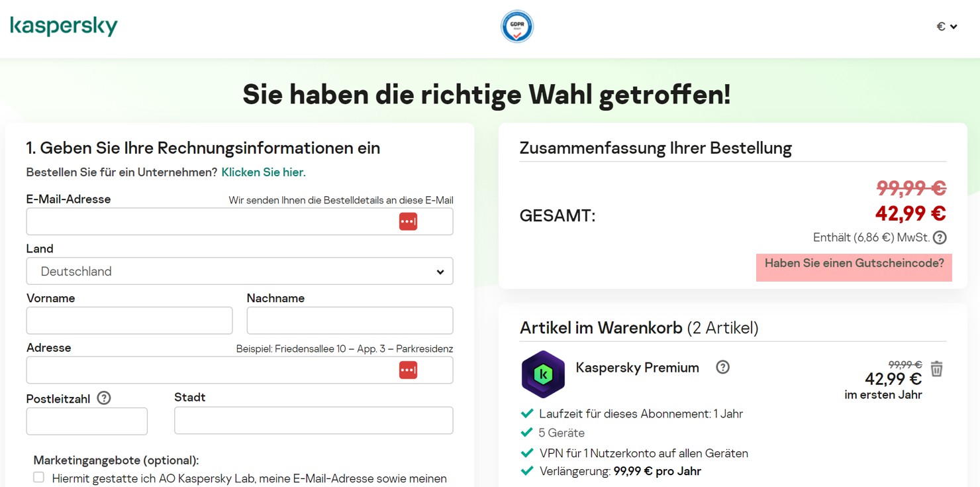Click 'Zusammenfassung Ihrer Bestellung' heading
The width and height of the screenshot is (980, 487).
click(656, 147)
